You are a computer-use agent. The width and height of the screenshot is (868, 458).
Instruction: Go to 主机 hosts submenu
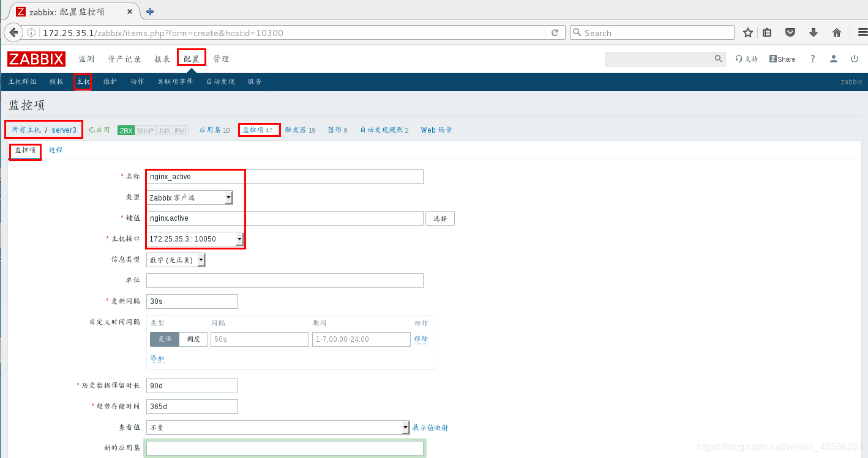pos(83,81)
